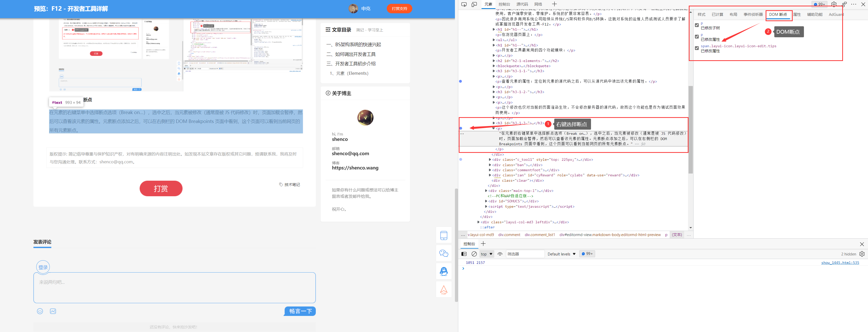Screen dimensions: 868x332
Task: Click the 文章目录 list icon
Action: [328, 30]
